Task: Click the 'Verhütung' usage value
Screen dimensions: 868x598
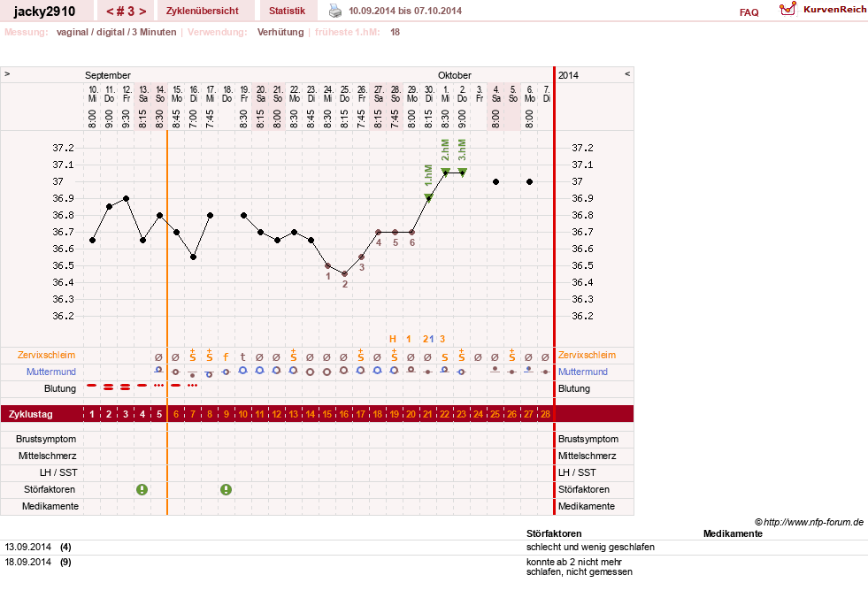Action: pos(280,32)
